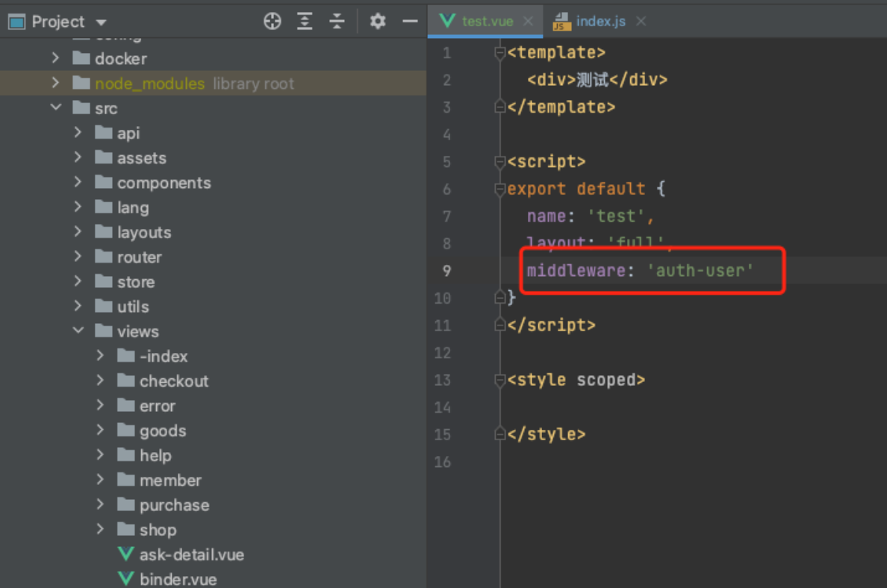Screen dimensions: 887x588
Task: Click the Vue file icon beside ask-detail.vue
Action: (x=125, y=554)
